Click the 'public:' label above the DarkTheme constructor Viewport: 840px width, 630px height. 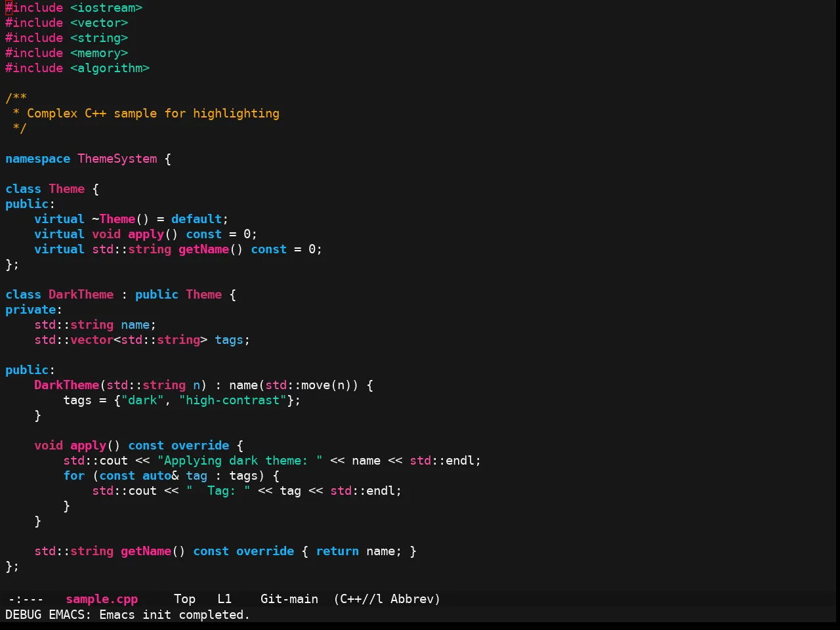click(30, 370)
